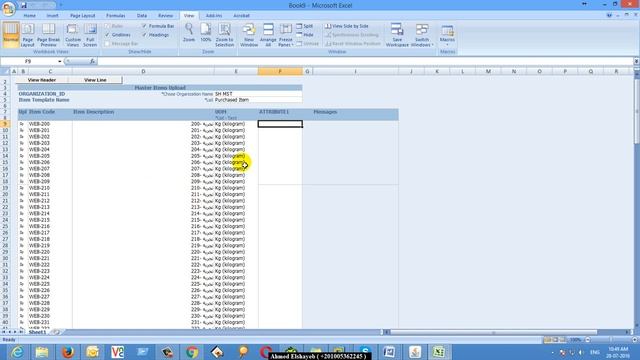Save using Quick Access toolbar icon

click(24, 5)
